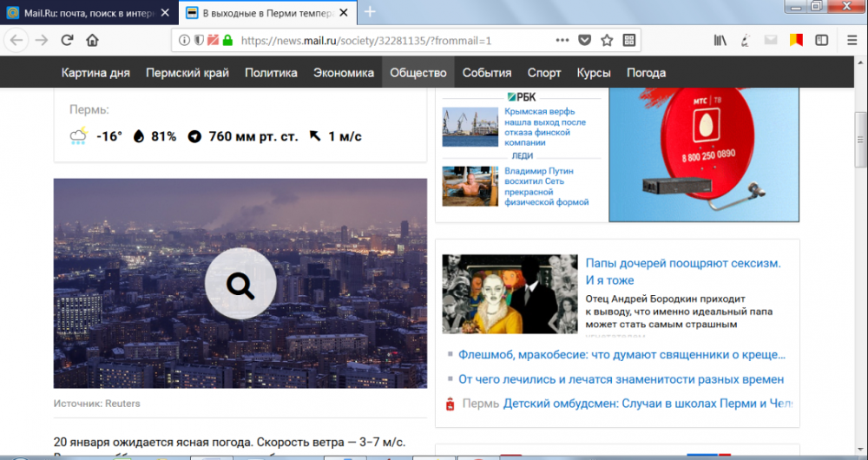Select Погода in the navigation bar
The image size is (868, 460).
[646, 73]
